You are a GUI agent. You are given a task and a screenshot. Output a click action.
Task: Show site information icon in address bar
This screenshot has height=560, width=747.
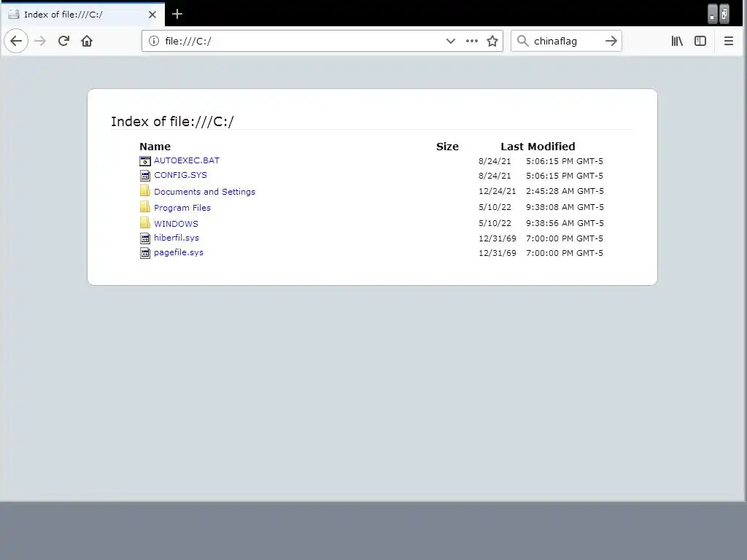(154, 41)
